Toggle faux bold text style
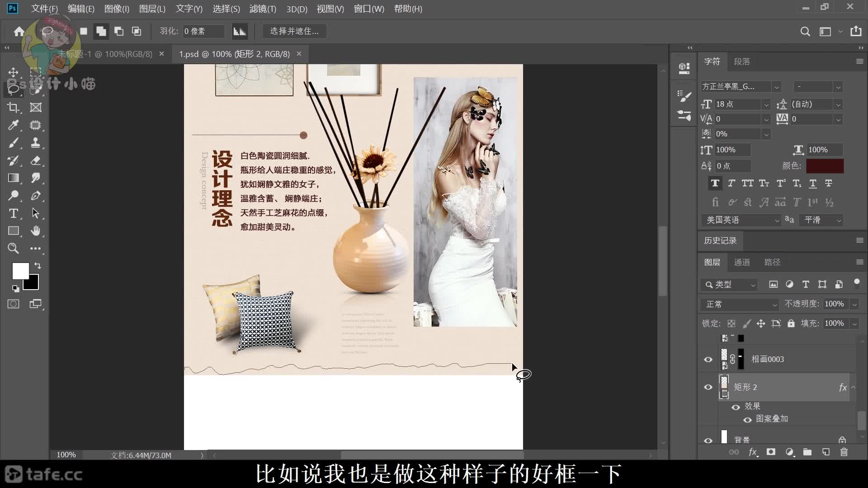This screenshot has height=488, width=868. pyautogui.click(x=715, y=183)
